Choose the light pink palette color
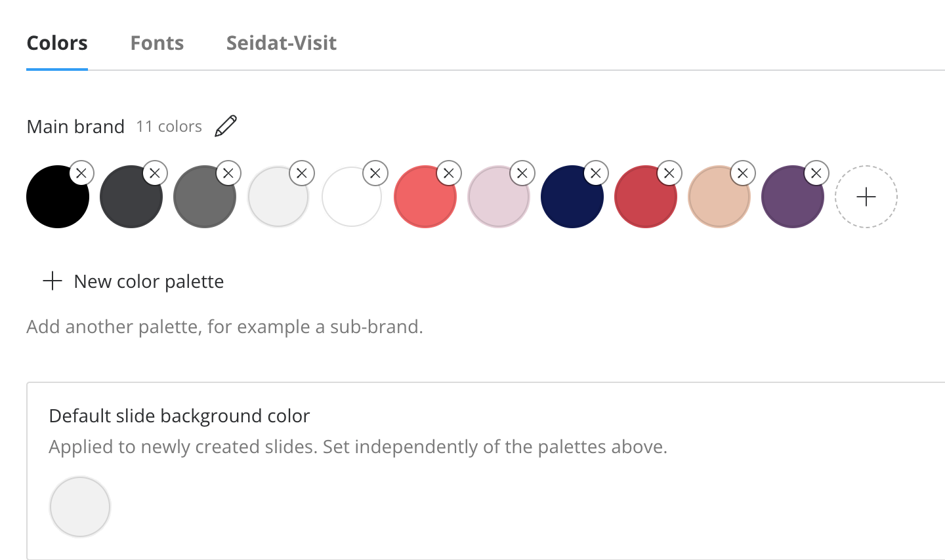Viewport: 945px width, 560px height. point(499,197)
